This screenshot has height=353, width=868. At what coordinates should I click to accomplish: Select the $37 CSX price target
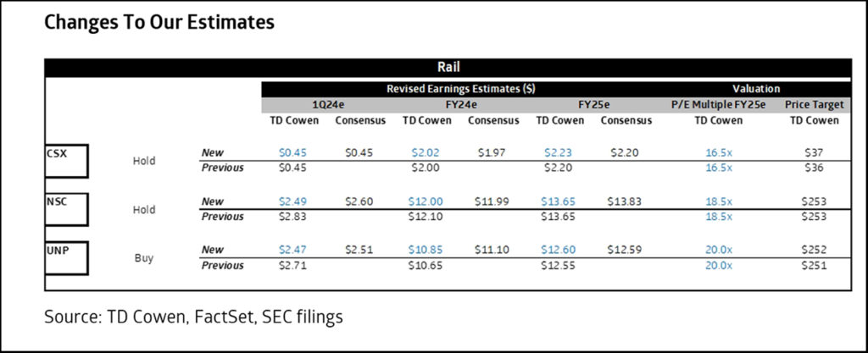814,152
